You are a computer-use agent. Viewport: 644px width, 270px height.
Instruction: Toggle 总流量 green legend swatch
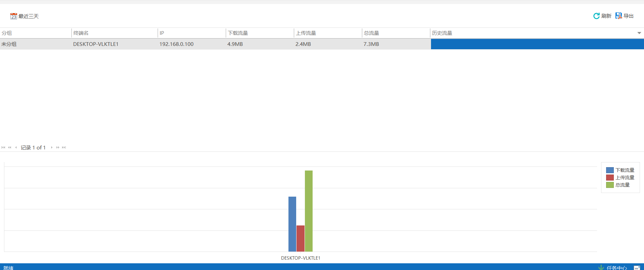[610, 185]
